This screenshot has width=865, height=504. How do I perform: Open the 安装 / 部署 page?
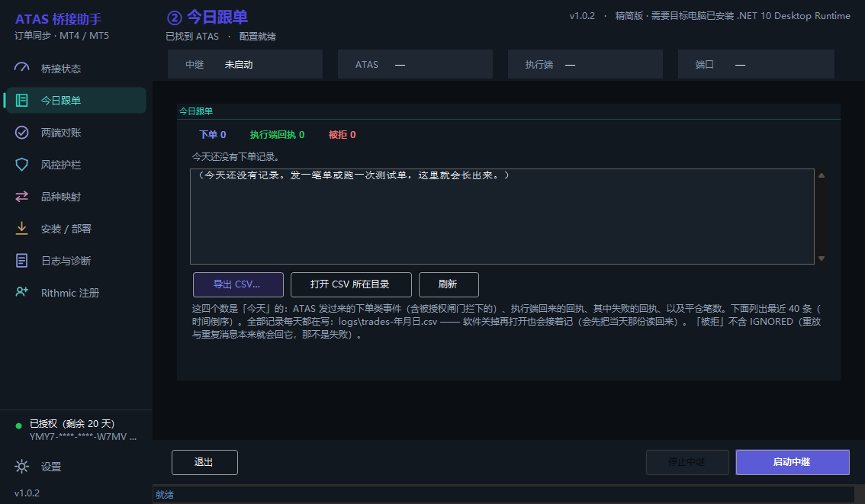(x=76, y=228)
